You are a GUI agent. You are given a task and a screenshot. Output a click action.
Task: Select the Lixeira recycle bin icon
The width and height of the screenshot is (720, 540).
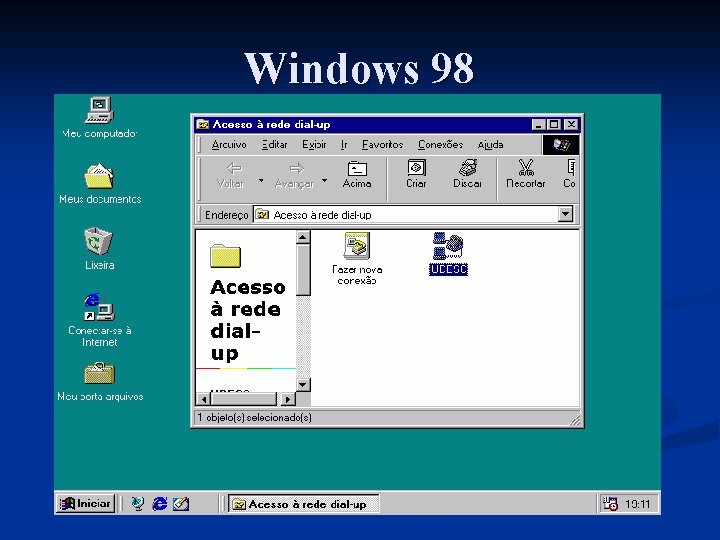tap(99, 241)
